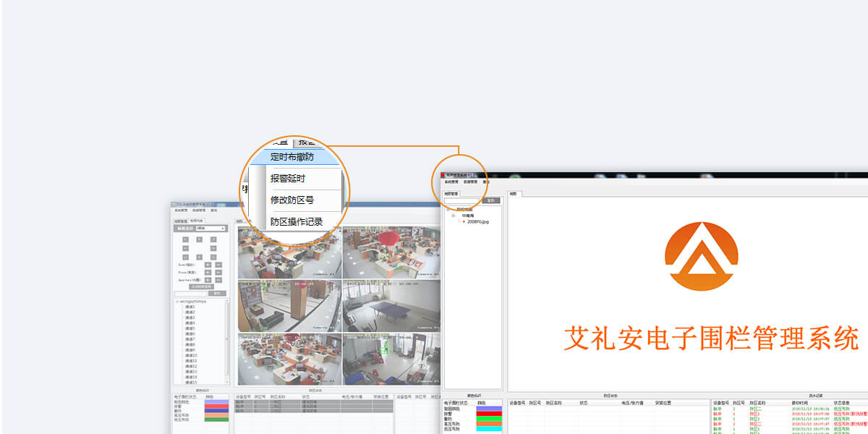Open 数据管理 menu in left video window

click(199, 210)
